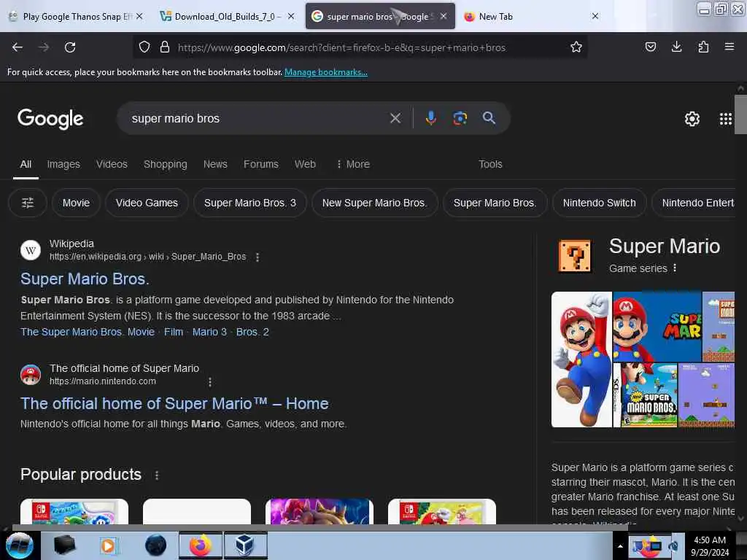Start voice search with the microphone icon
This screenshot has width=747, height=560.
tap(430, 118)
